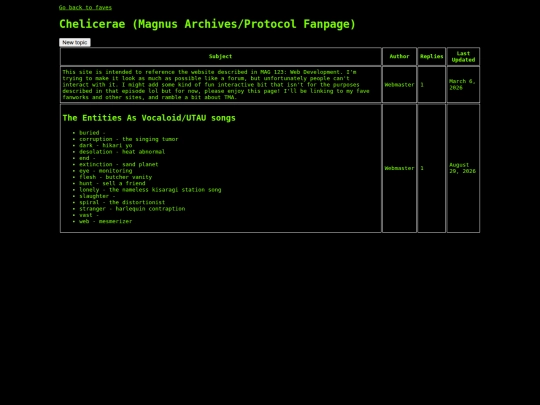
Task: Select the Author column header
Action: coord(399,56)
